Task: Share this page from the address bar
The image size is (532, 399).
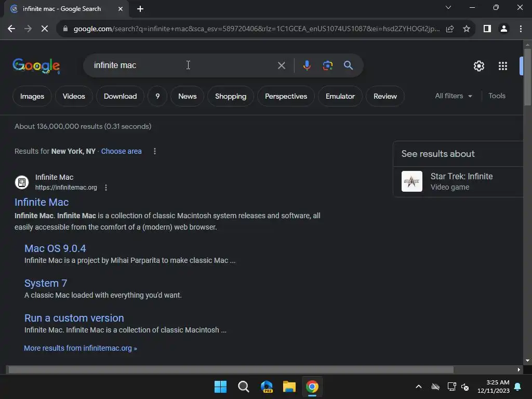Action: coord(450,29)
